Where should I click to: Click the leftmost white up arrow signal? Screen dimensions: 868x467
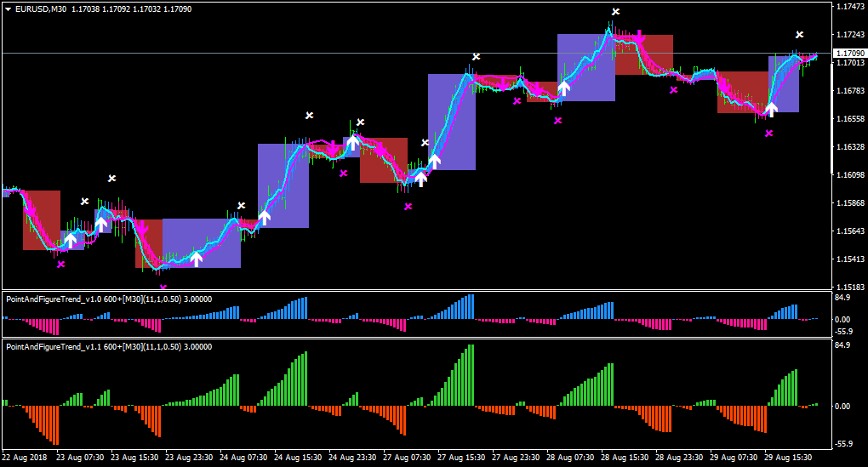point(71,240)
